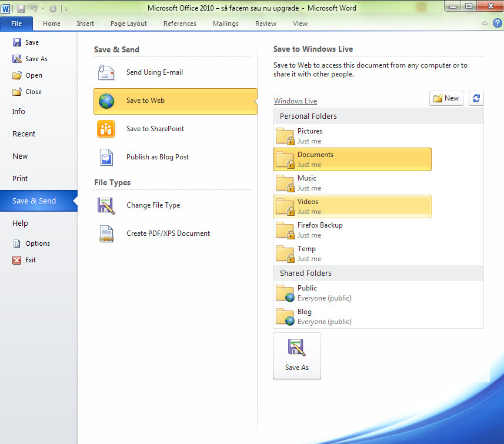Image resolution: width=504 pixels, height=444 pixels.
Task: Switch to the Insert ribbon tab
Action: 85,24
